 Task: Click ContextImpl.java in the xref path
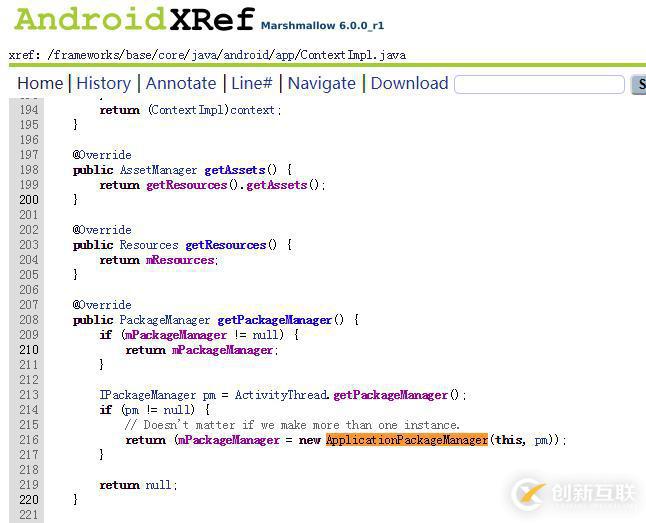[x=353, y=55]
